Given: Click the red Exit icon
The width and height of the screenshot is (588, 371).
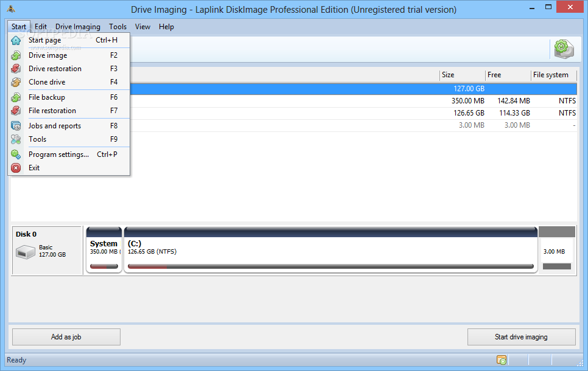Looking at the screenshot, I should click(x=16, y=168).
